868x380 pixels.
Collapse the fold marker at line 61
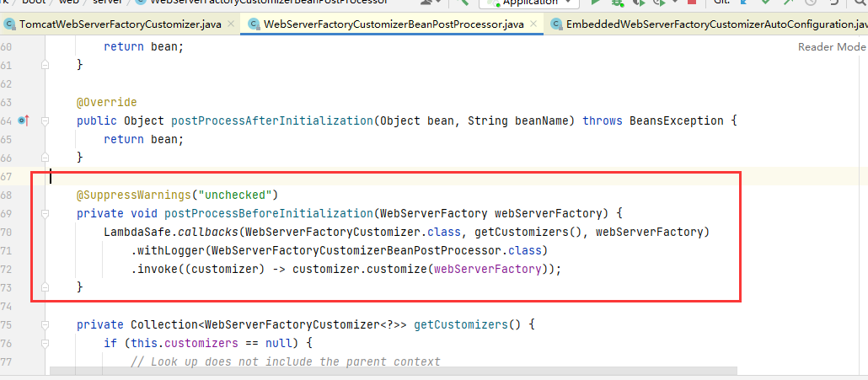tap(46, 65)
